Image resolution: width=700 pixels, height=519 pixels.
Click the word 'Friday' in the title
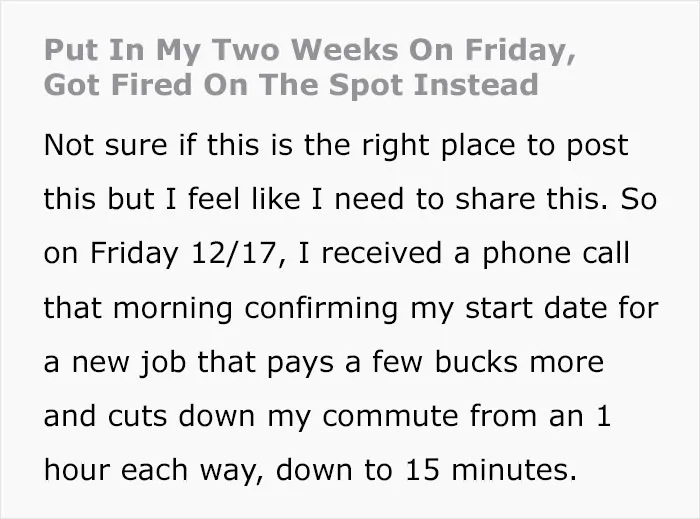(520, 51)
